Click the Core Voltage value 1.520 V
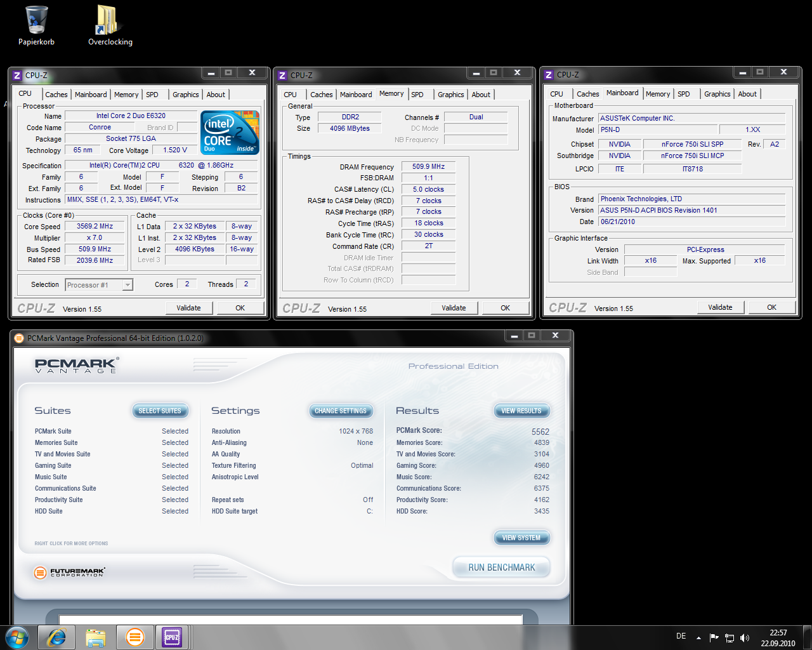 coord(175,150)
